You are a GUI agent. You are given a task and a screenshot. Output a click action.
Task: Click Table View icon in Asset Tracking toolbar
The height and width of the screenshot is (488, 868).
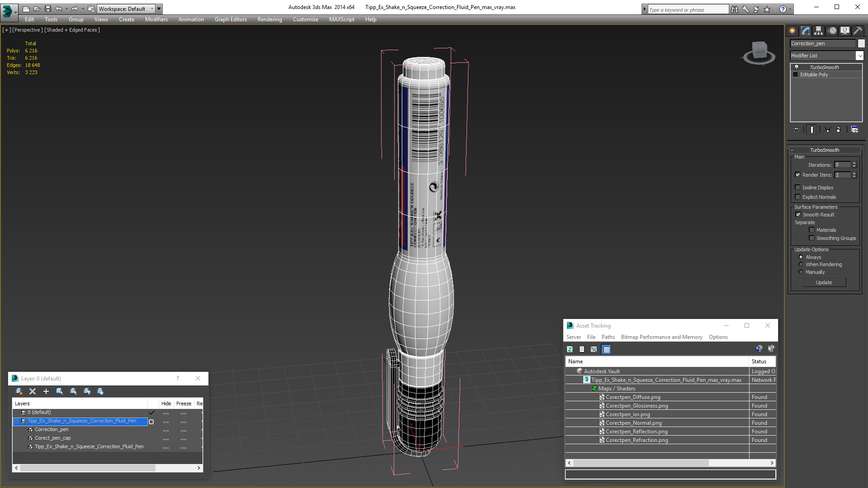607,349
